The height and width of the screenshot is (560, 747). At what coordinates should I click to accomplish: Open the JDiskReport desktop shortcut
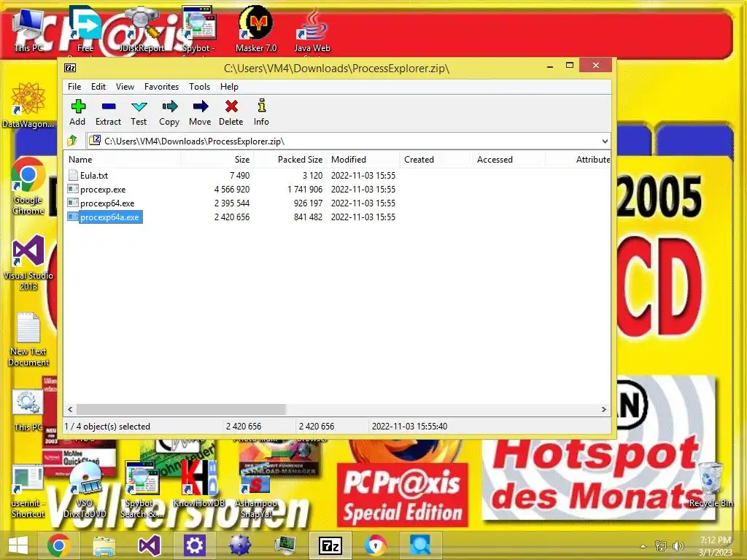coord(142,29)
